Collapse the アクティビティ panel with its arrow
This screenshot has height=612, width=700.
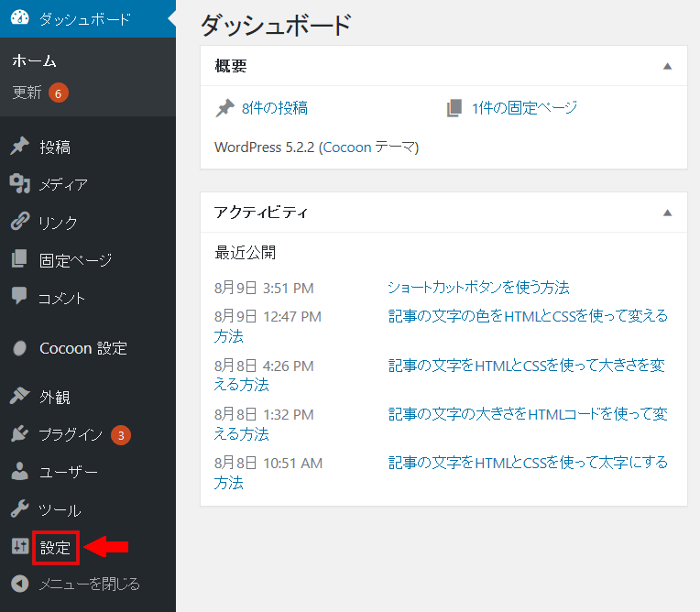click(667, 213)
